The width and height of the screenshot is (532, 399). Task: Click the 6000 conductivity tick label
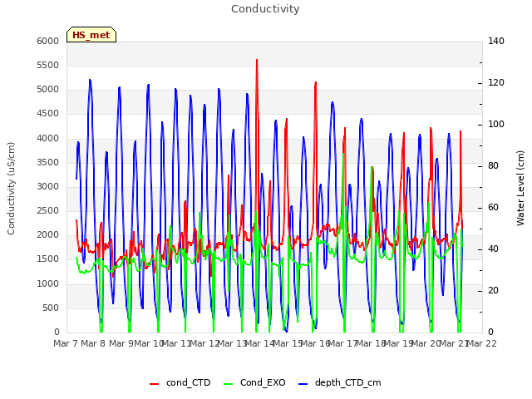pos(48,41)
